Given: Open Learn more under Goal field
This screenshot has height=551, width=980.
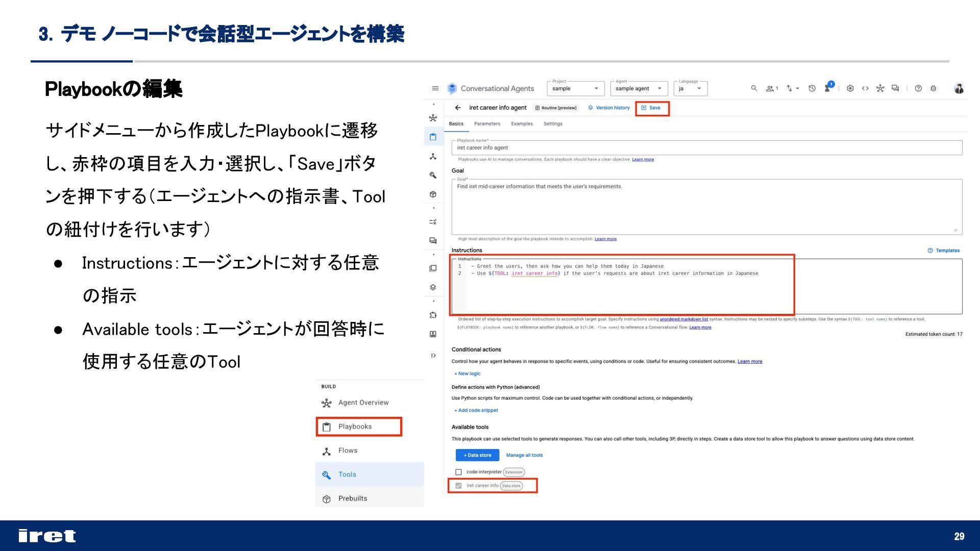Looking at the screenshot, I should click(x=605, y=239).
